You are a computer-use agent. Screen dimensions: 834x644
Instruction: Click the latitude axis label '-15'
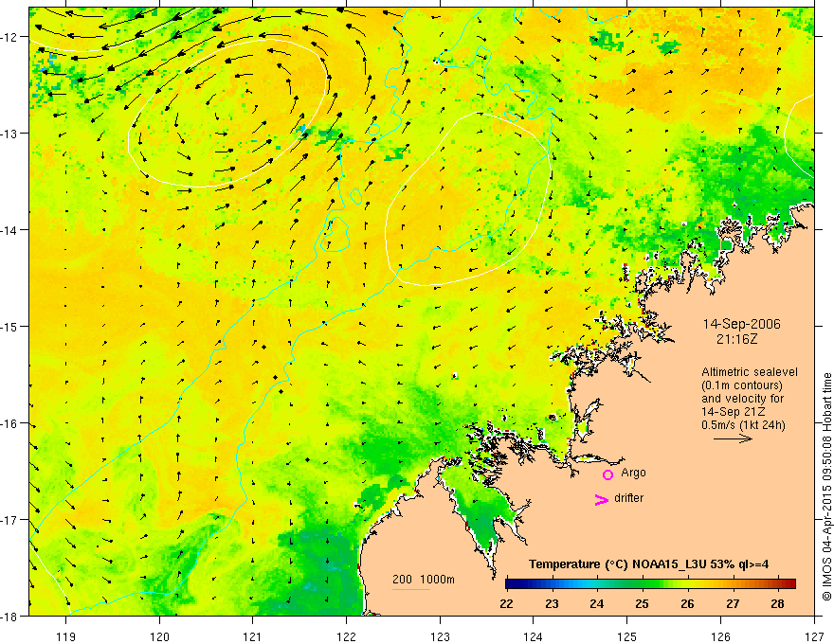(x=10, y=327)
